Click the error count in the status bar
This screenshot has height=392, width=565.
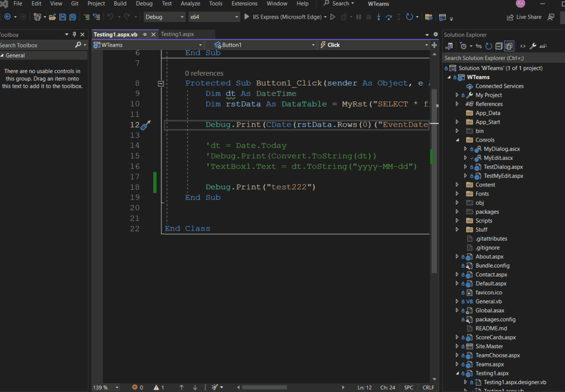tap(137, 387)
